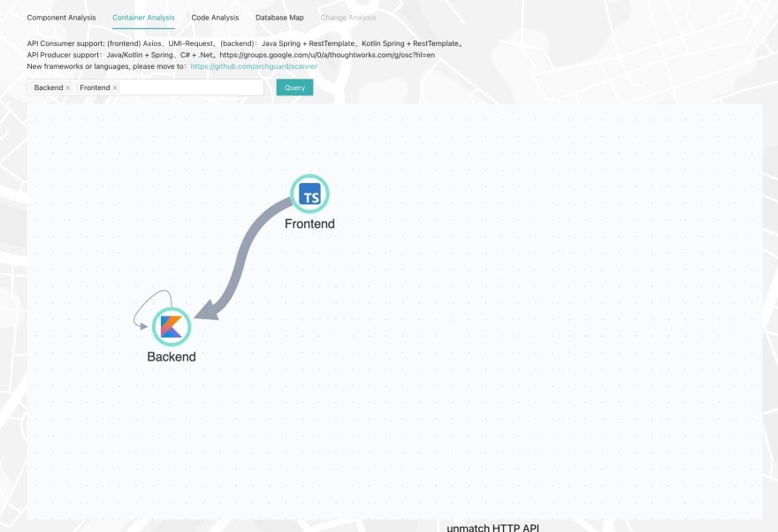Click the Backend node label
Viewport: 778px width, 532px height.
(x=172, y=356)
